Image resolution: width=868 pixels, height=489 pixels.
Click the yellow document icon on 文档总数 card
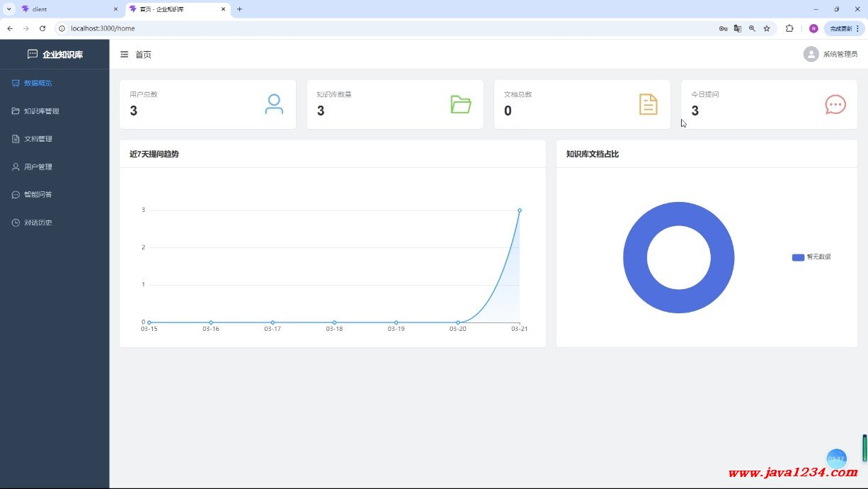[648, 104]
